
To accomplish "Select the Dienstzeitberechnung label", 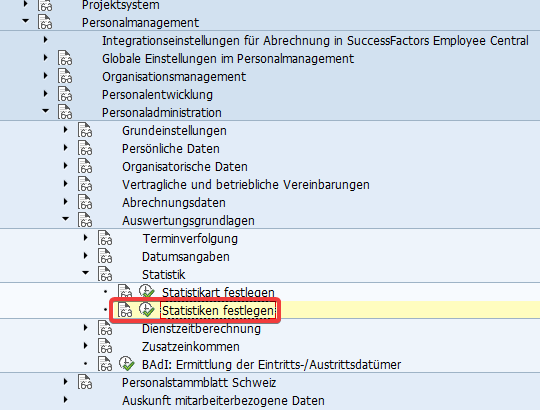I will click(x=201, y=328).
